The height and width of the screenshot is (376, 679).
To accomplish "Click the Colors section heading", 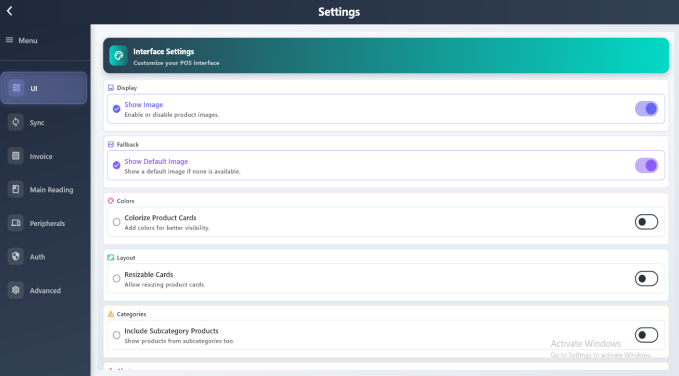I will [x=126, y=201].
